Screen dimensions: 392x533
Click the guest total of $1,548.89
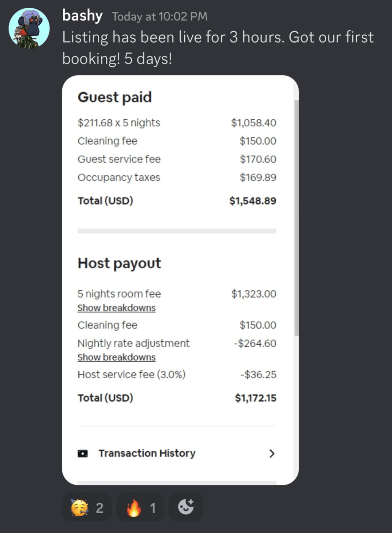point(253,201)
